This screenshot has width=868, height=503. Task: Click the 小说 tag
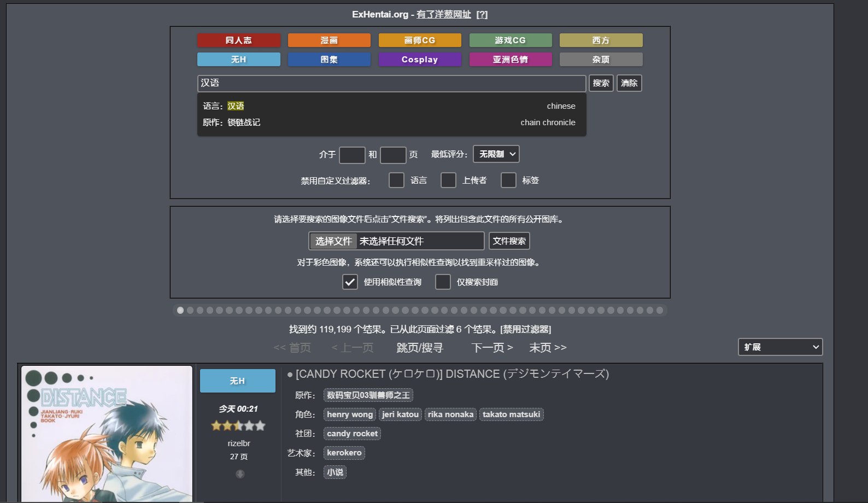tap(335, 472)
